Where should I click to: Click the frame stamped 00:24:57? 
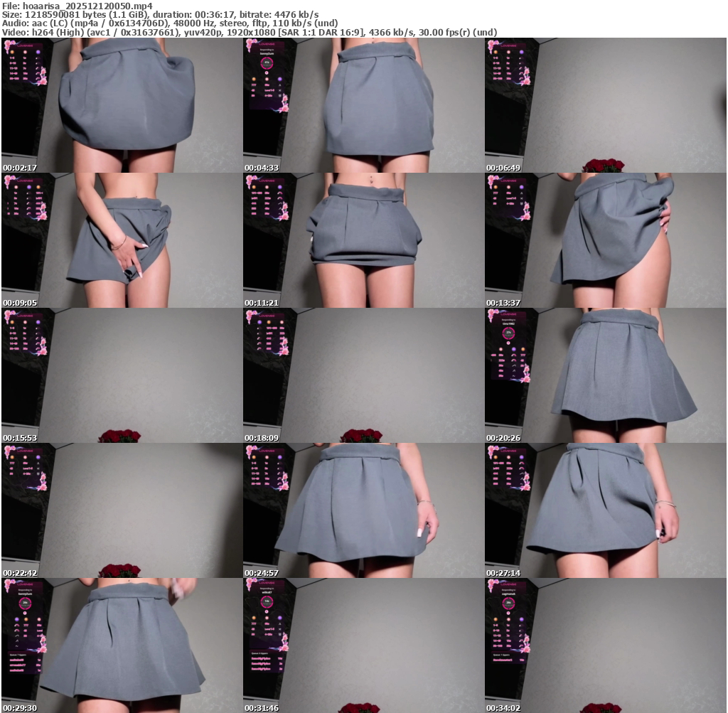363,510
